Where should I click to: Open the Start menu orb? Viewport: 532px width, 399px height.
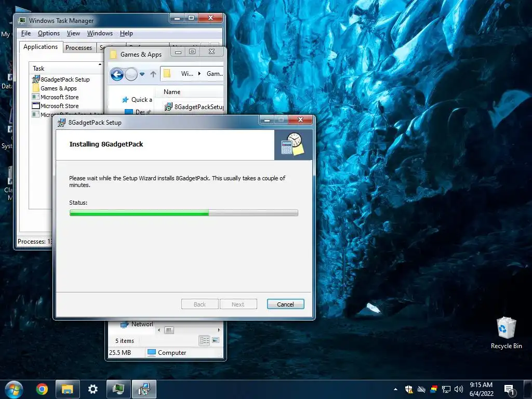(x=14, y=390)
